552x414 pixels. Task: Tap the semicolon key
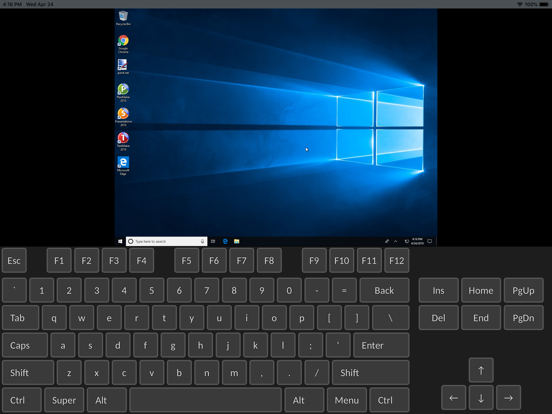(310, 345)
